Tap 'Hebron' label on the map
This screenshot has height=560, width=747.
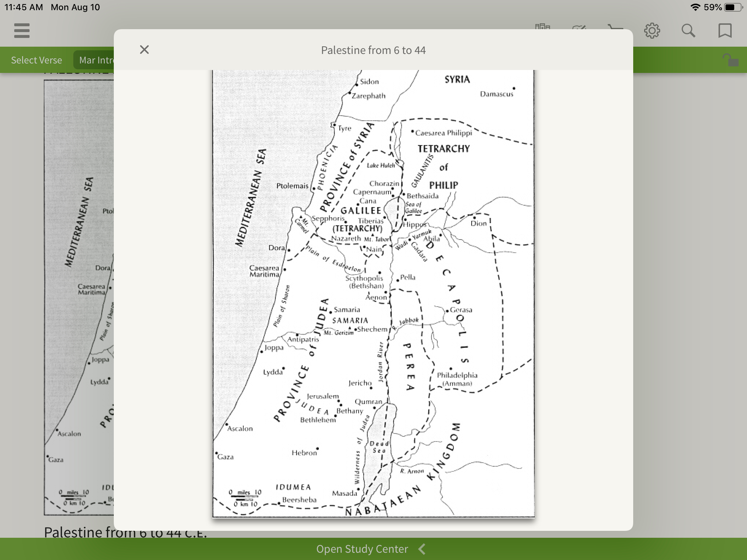point(304,453)
